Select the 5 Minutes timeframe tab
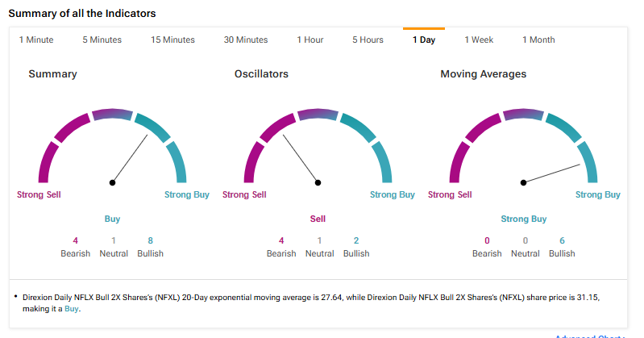 point(102,40)
